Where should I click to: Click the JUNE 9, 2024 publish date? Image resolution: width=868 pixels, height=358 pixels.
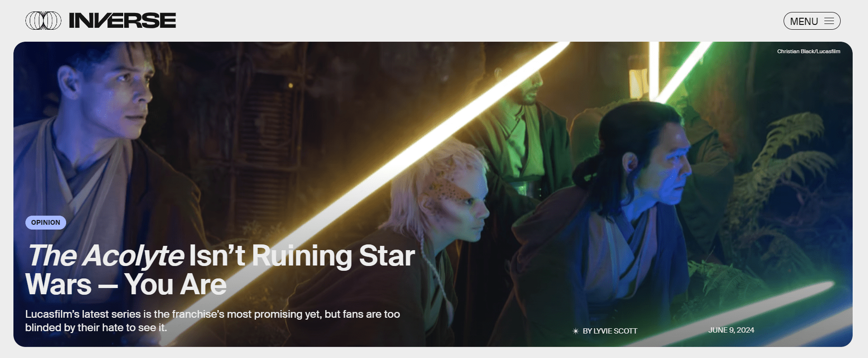coord(731,330)
